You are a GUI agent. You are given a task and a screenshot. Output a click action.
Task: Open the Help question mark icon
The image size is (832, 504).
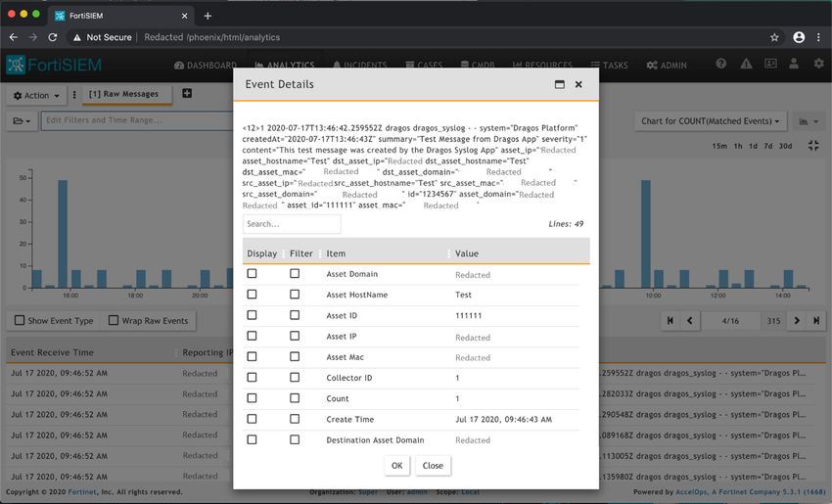pyautogui.click(x=720, y=64)
